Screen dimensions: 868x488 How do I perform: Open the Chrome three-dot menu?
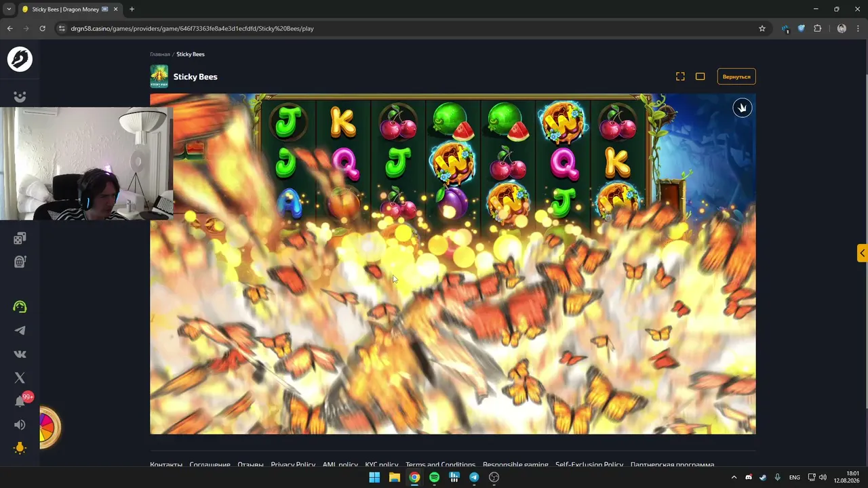(859, 28)
